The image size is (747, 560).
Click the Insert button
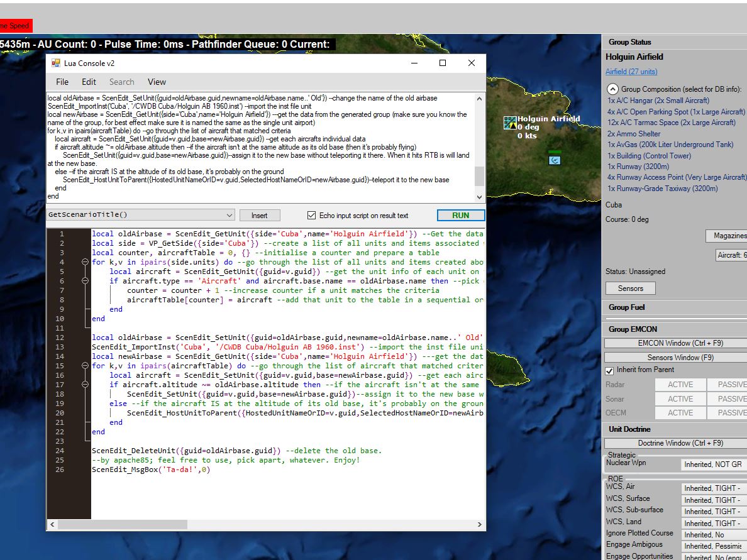coord(259,215)
